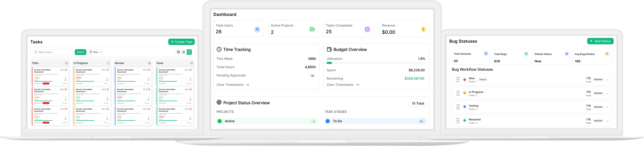
Task: Click the green color dot of Resolved status
Action: (x=464, y=121)
